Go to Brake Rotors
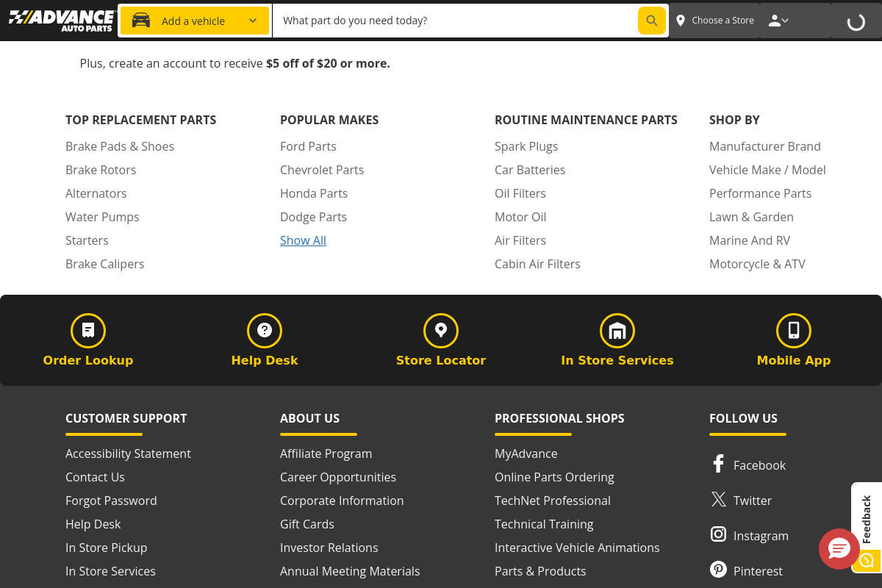 pyautogui.click(x=101, y=170)
